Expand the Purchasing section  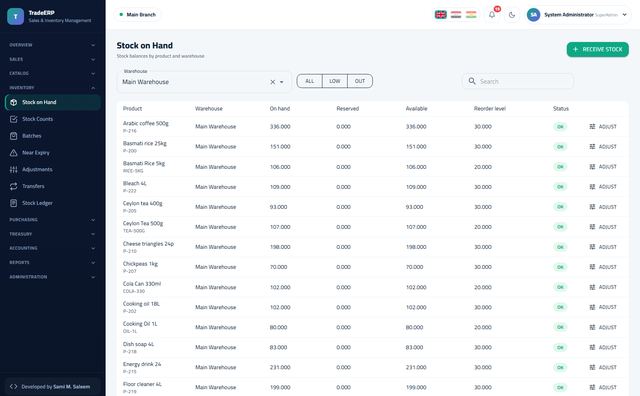(x=52, y=220)
